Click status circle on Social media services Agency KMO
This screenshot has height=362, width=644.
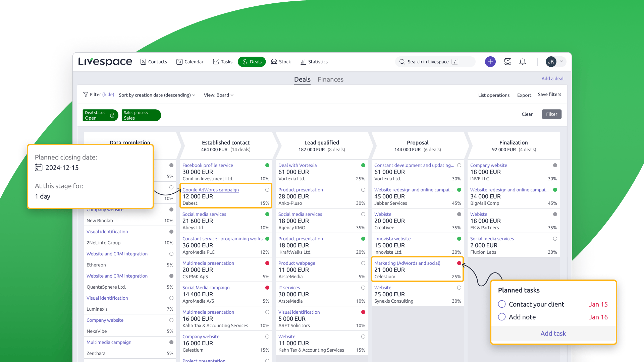click(x=363, y=214)
